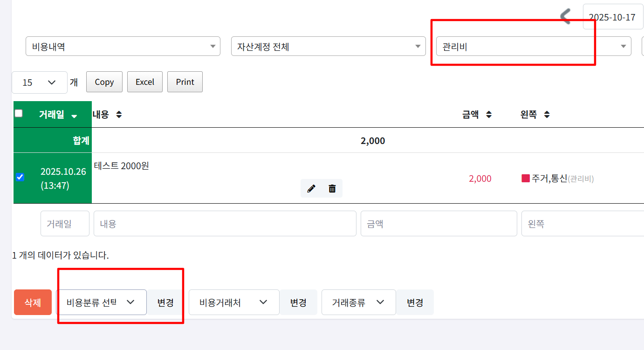Sort by 거래일 column arrow
This screenshot has width=644, height=350.
[x=74, y=116]
